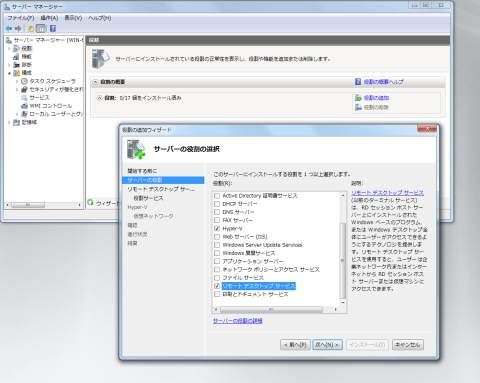This screenshot has width=480, height=383.
Task: Click the サーバー マネージャー root node icon
Action: tap(9, 40)
